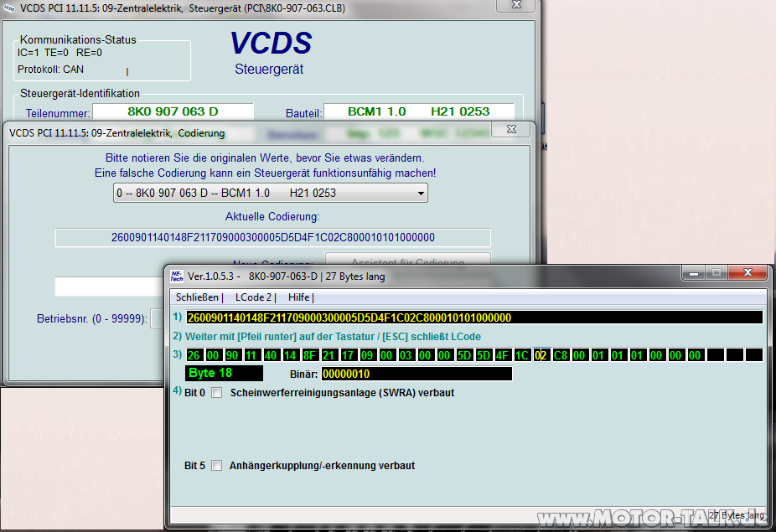This screenshot has width=776, height=532.
Task: Select byte cell 21 in LCode
Action: [329, 355]
